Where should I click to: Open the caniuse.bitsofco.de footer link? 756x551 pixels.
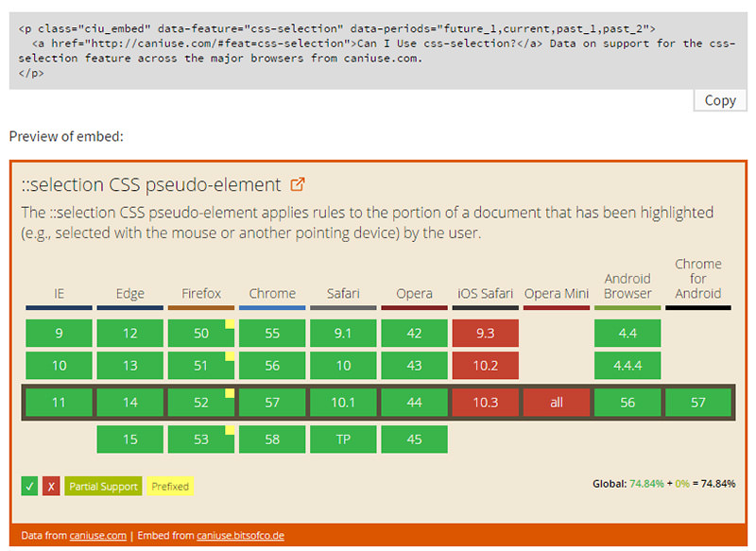(240, 535)
